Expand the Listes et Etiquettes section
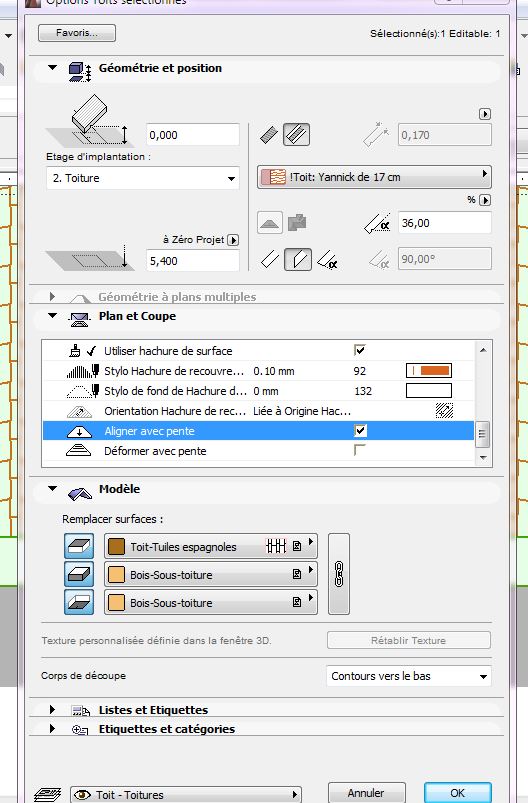 click(52, 709)
